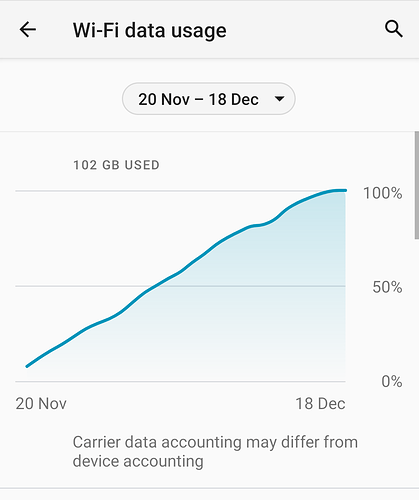Click the Wi-Fi data usage title
Image resolution: width=419 pixels, height=500 pixels.
pos(150,30)
